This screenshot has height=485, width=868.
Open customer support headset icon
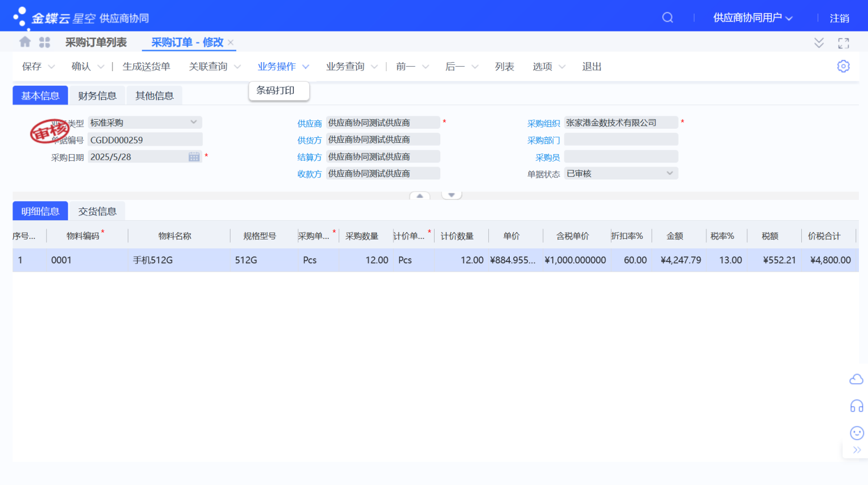(x=856, y=405)
